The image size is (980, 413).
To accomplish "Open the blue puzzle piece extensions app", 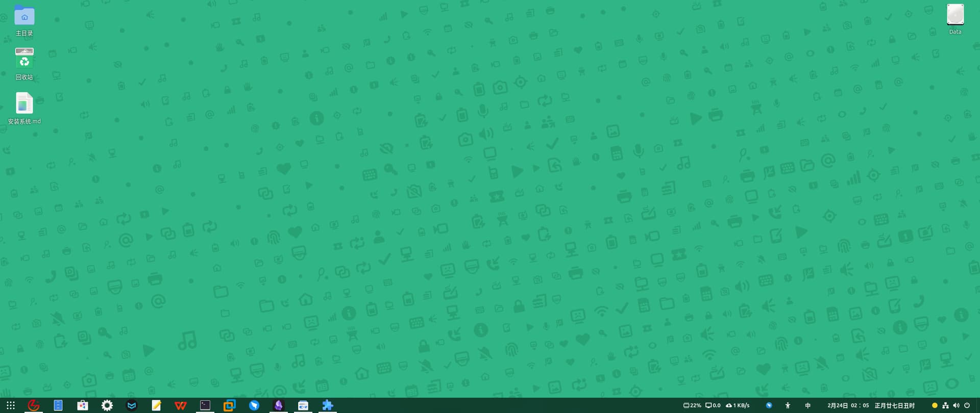I will (328, 405).
